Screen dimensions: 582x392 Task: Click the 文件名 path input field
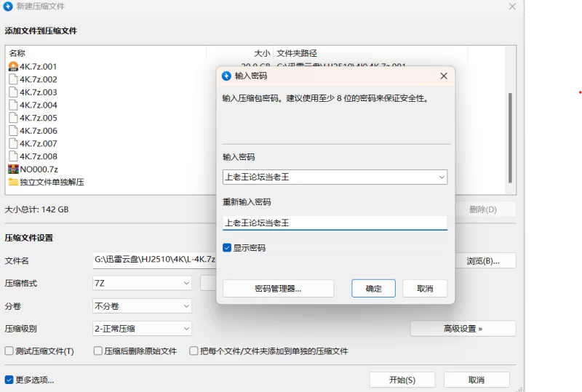click(x=154, y=260)
